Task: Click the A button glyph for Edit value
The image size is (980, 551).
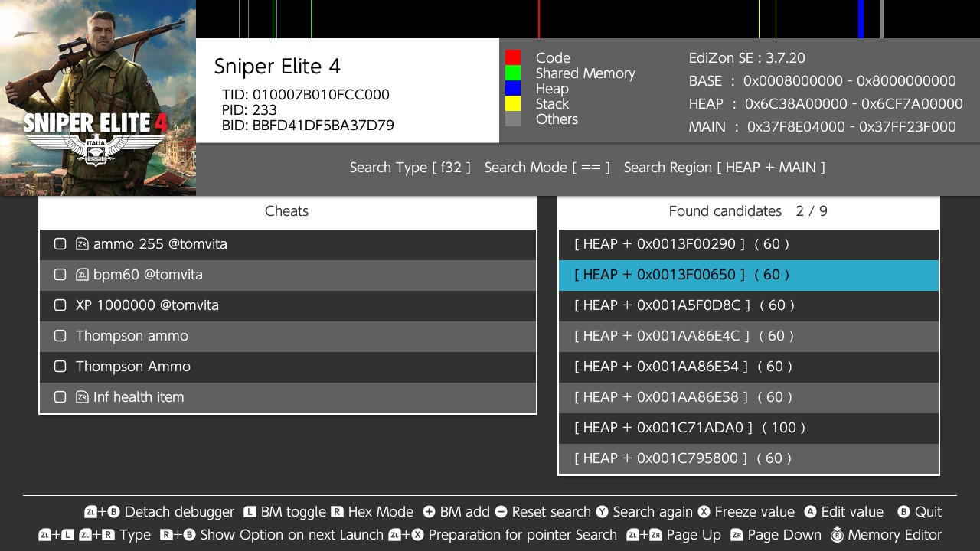Action: (x=811, y=512)
